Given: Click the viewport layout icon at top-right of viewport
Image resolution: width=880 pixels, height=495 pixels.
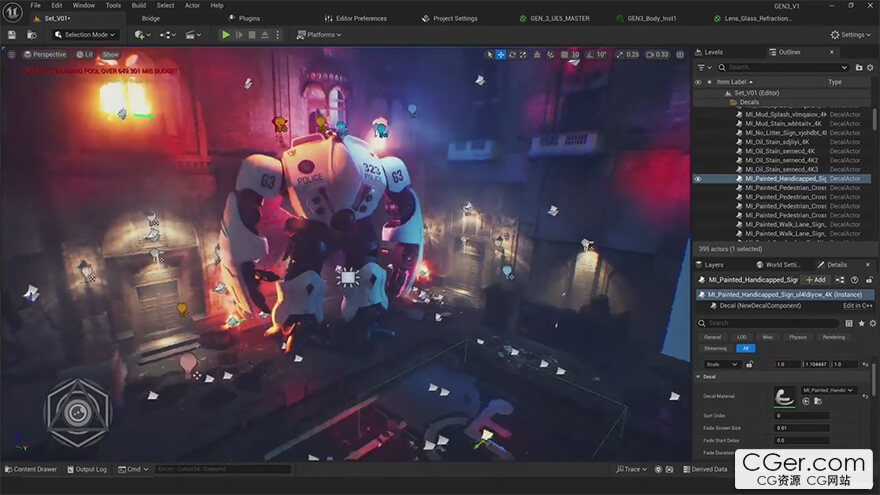Looking at the screenshot, I should pos(682,54).
